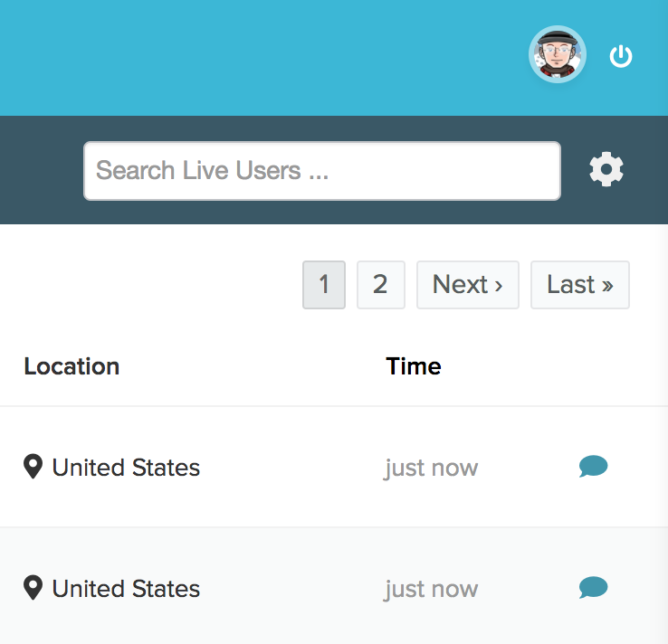Image resolution: width=668 pixels, height=644 pixels.
Task: Click "just now" time in first row
Action: pyautogui.click(x=431, y=468)
